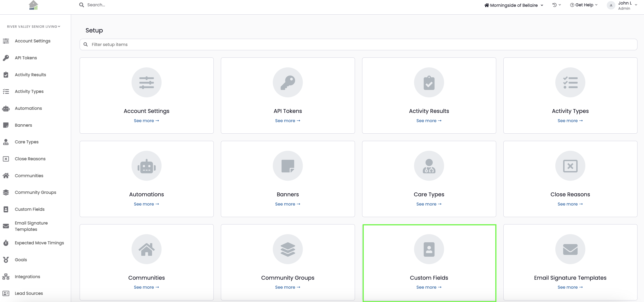The image size is (644, 302).
Task: Open the Integrations network icon in sidebar
Action: (6, 277)
